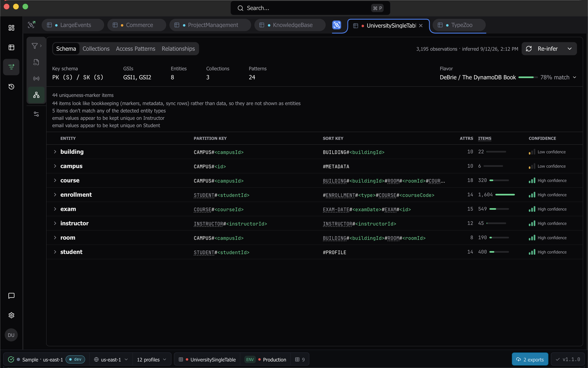Expand the student entity row
The width and height of the screenshot is (588, 368).
(x=55, y=252)
